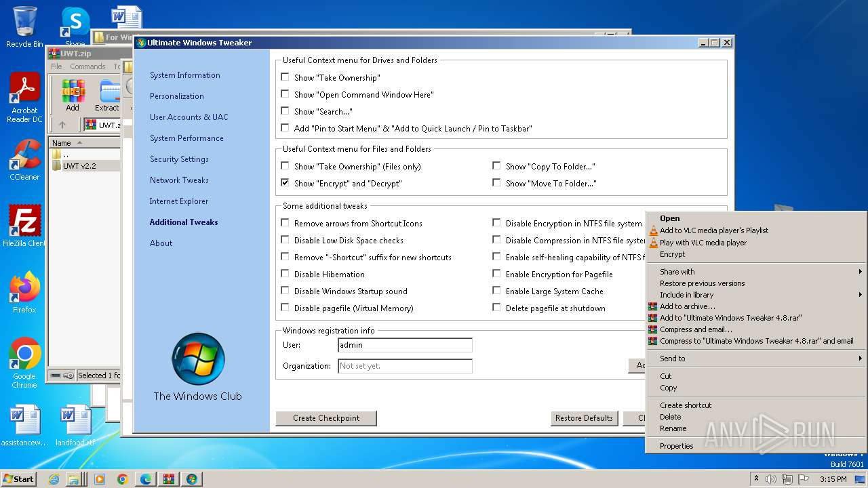Choose Play with VLC media player
868x488 pixels.
click(755, 243)
